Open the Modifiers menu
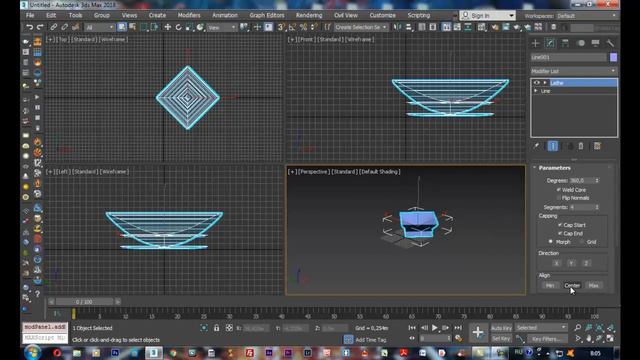Screen dimensions: 640x360 189,15
